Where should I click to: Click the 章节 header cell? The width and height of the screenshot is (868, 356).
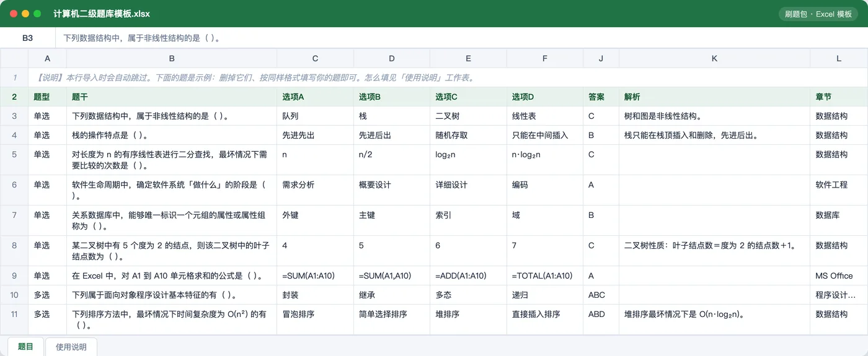click(x=839, y=97)
